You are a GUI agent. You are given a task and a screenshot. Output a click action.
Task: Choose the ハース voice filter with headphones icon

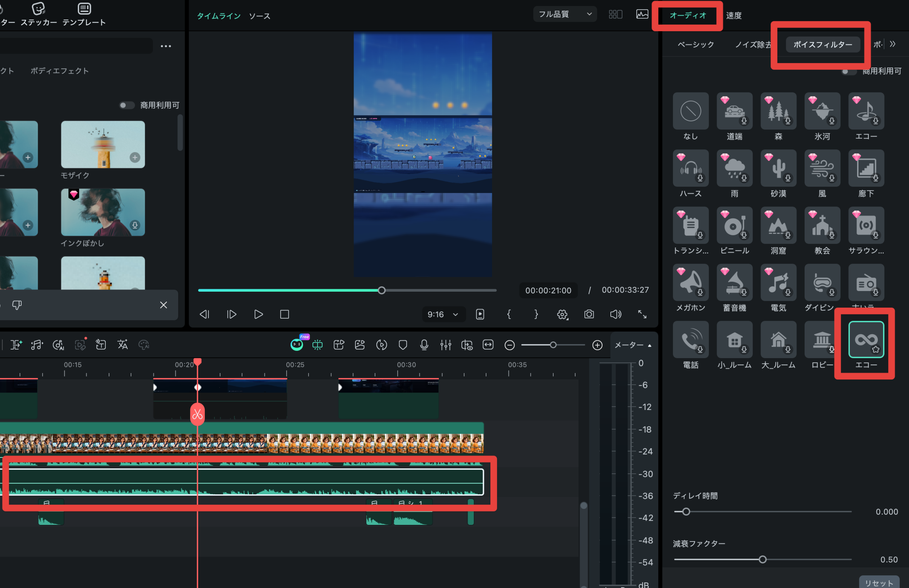[x=690, y=168]
